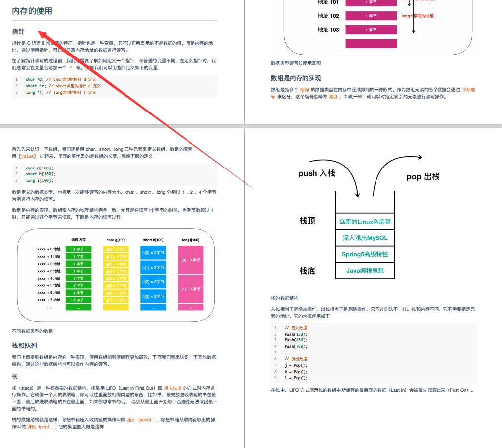
Task: Click the magenta '1 字节' box beside 地址 103
Action: (371, 30)
